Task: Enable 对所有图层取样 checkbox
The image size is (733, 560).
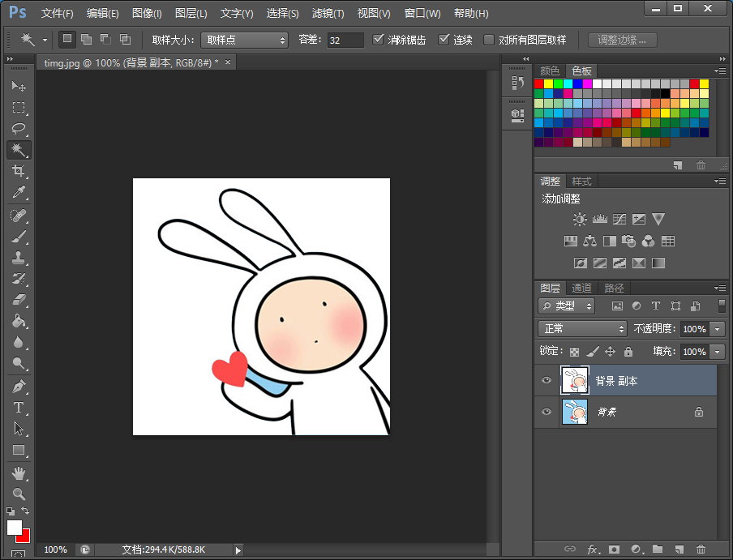Action: (489, 40)
